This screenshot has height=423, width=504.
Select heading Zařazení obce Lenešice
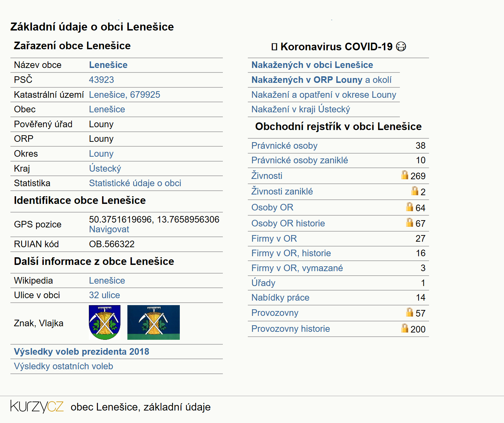[72, 46]
